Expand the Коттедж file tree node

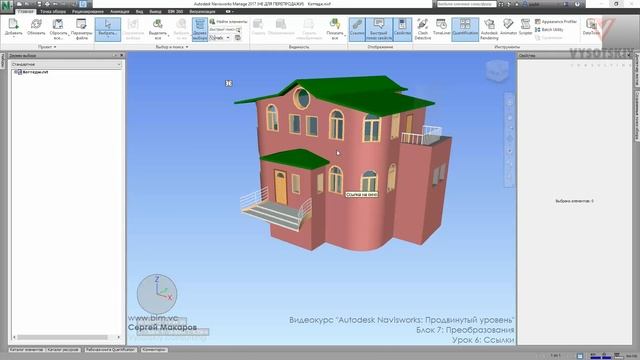point(15,72)
